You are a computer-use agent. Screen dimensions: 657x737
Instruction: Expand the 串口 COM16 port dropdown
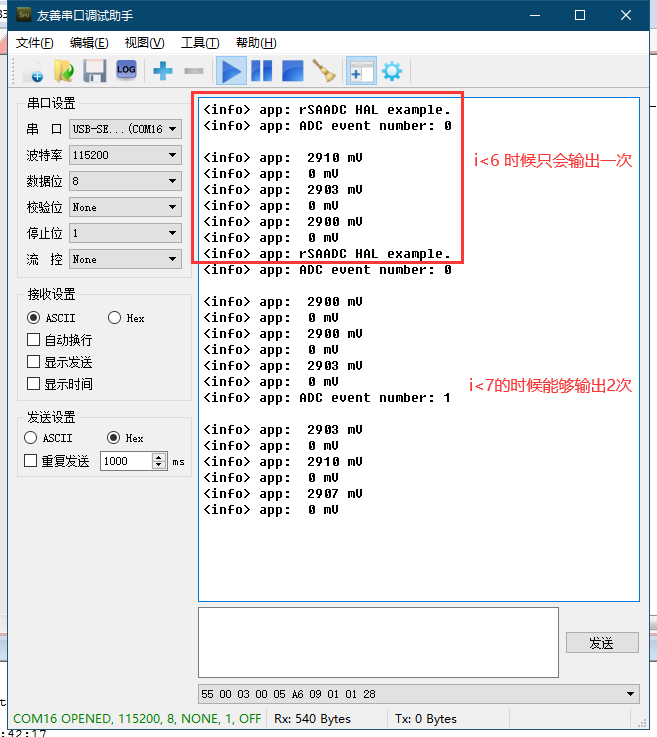coord(125,129)
